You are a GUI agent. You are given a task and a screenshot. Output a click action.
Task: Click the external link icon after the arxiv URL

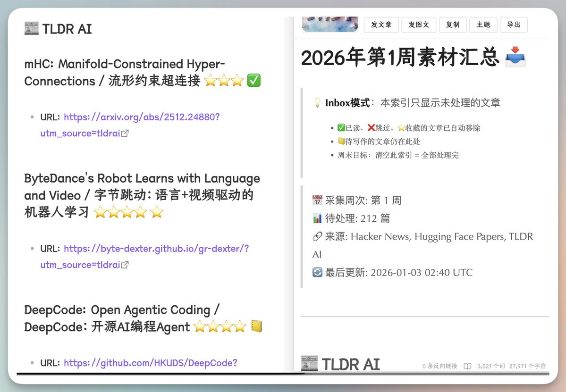pos(125,133)
